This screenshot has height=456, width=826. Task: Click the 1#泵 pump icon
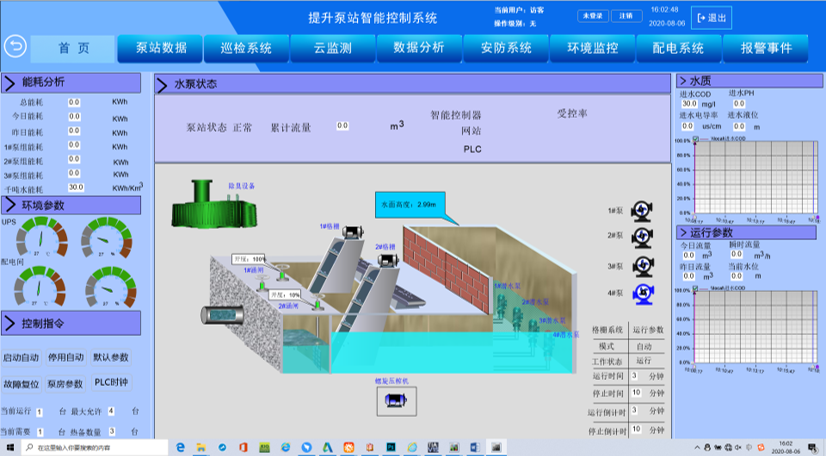[644, 211]
